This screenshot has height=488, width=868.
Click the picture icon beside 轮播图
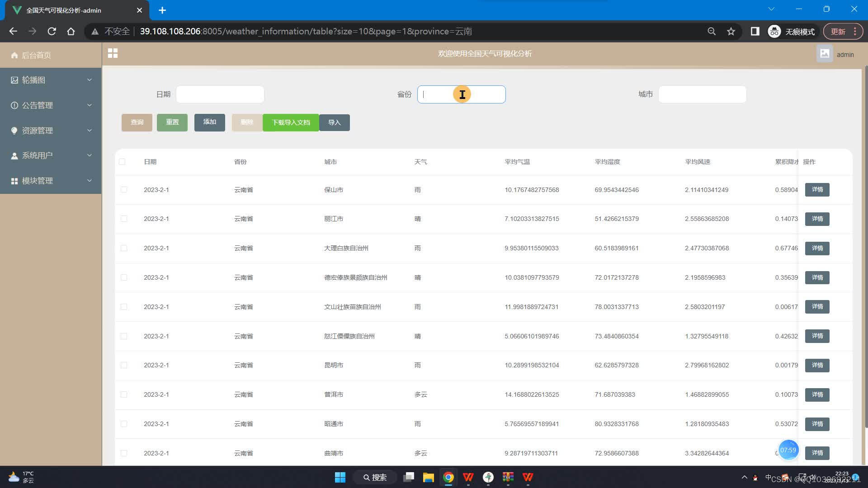(14, 80)
